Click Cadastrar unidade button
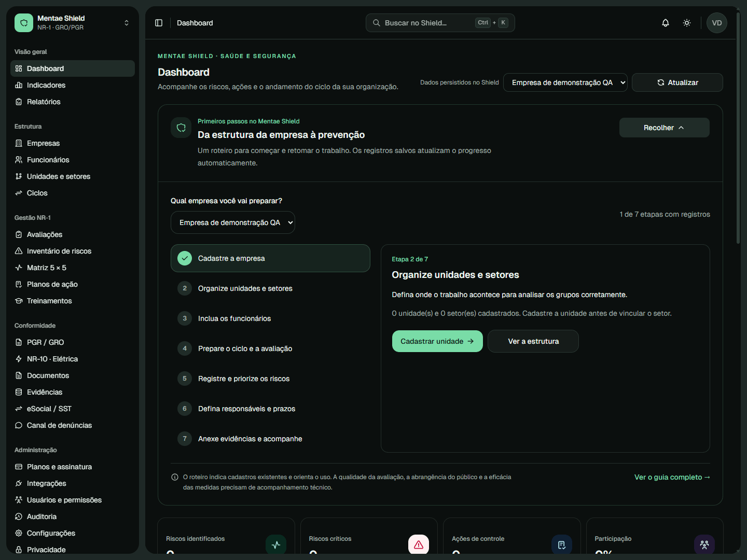The width and height of the screenshot is (747, 560). click(437, 341)
